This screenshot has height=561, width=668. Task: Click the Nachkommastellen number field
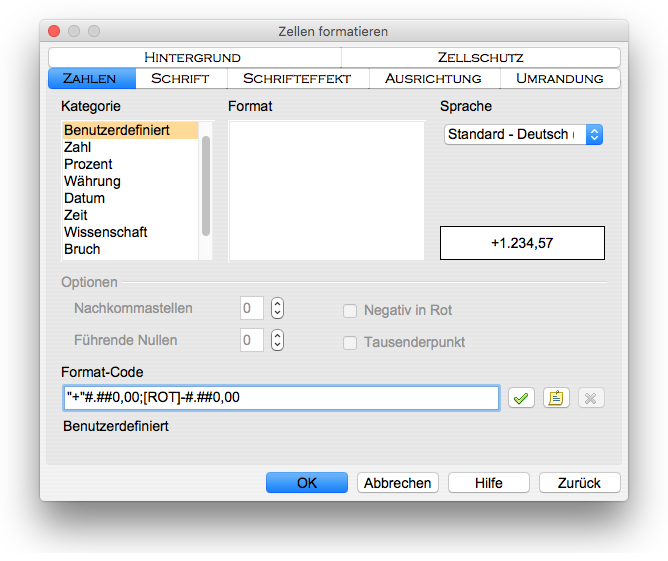pyautogui.click(x=251, y=308)
